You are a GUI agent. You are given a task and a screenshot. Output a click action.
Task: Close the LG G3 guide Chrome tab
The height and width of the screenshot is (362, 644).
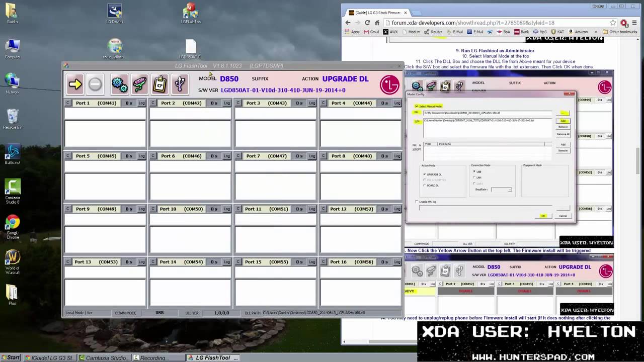[x=405, y=13]
